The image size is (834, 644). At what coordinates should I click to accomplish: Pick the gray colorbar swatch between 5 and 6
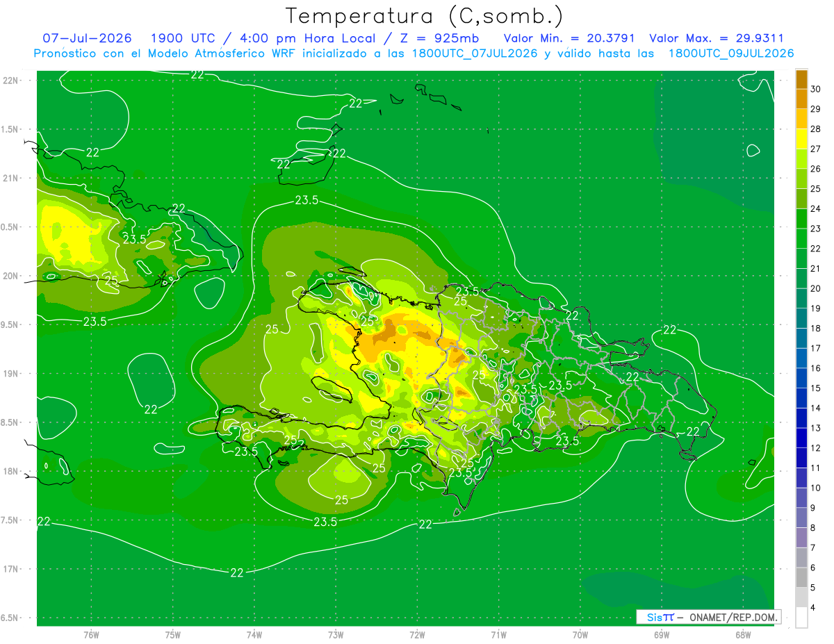point(801,577)
